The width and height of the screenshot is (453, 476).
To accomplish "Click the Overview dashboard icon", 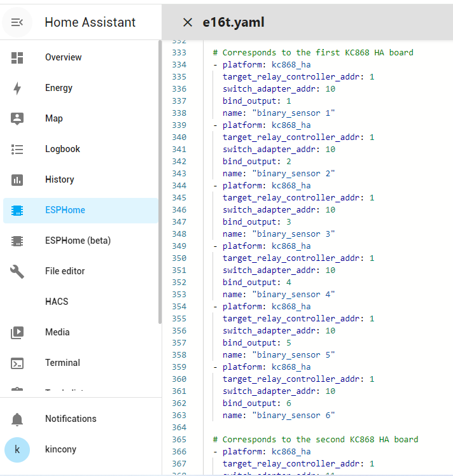I will point(17,57).
